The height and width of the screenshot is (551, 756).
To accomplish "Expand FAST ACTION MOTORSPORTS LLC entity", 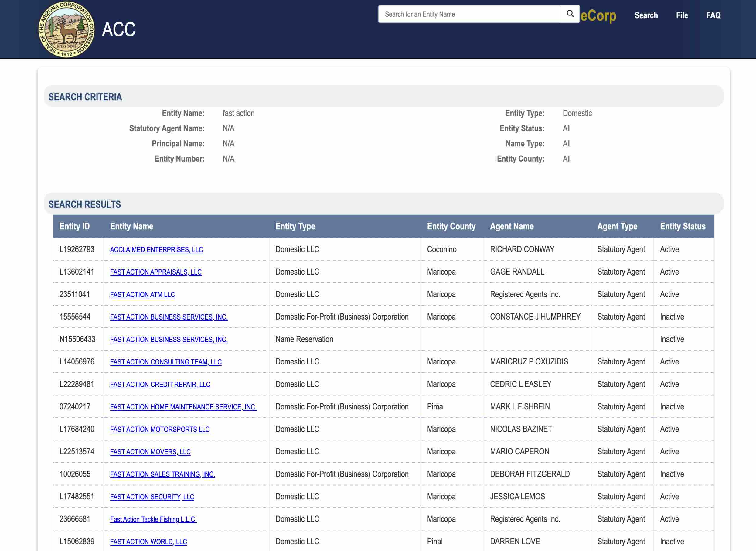I will pyautogui.click(x=160, y=430).
